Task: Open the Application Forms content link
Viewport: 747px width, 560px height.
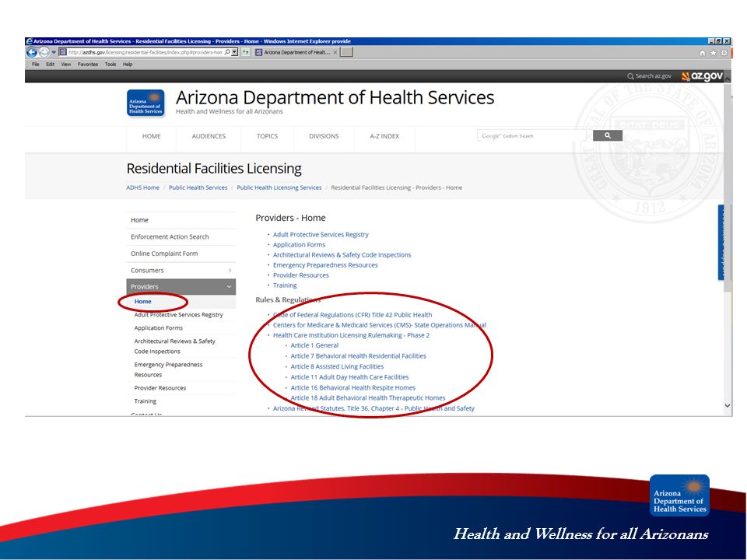Action: pos(299,245)
